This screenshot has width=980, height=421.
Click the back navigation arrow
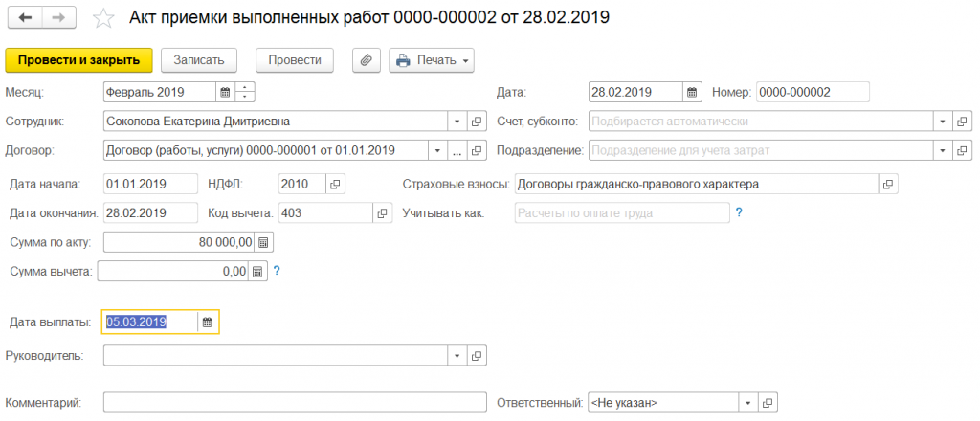pyautogui.click(x=25, y=18)
